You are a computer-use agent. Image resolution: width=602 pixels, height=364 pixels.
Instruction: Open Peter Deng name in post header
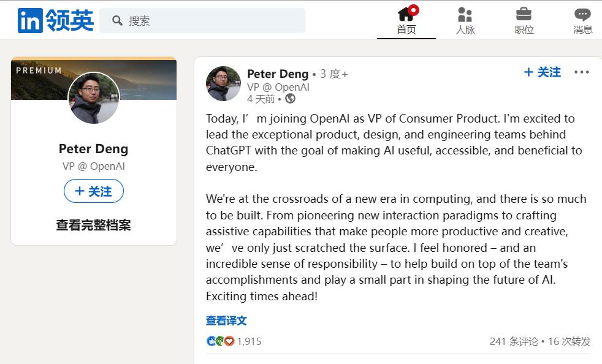click(278, 74)
